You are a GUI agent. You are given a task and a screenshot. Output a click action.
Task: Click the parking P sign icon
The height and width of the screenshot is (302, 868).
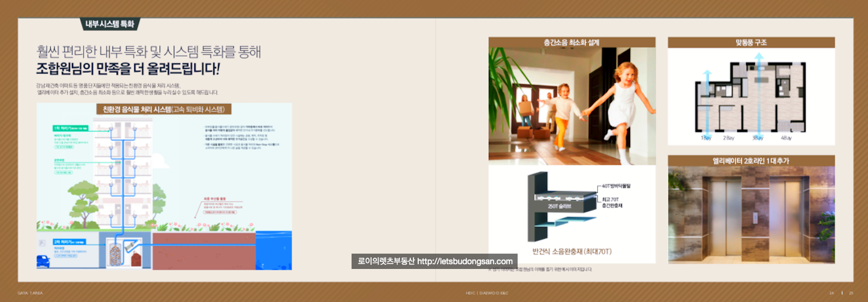[x=41, y=243]
